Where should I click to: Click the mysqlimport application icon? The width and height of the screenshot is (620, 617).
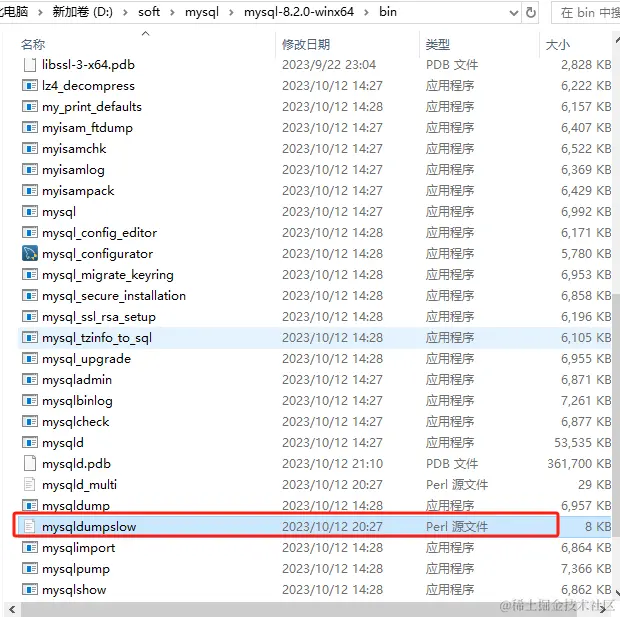pos(30,547)
